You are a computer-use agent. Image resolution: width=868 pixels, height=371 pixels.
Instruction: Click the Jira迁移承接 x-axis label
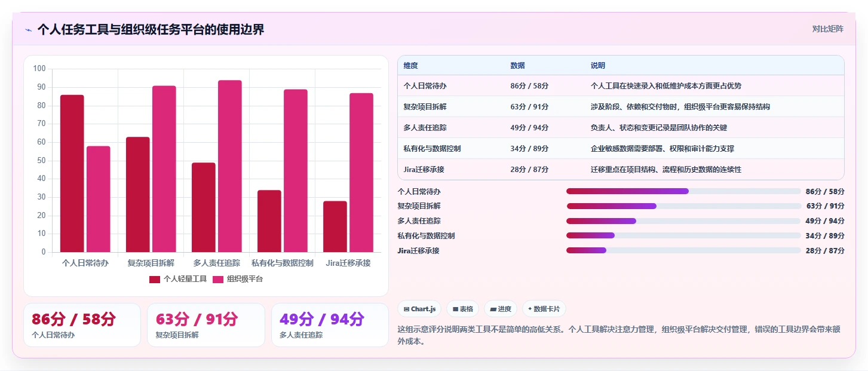coord(348,263)
